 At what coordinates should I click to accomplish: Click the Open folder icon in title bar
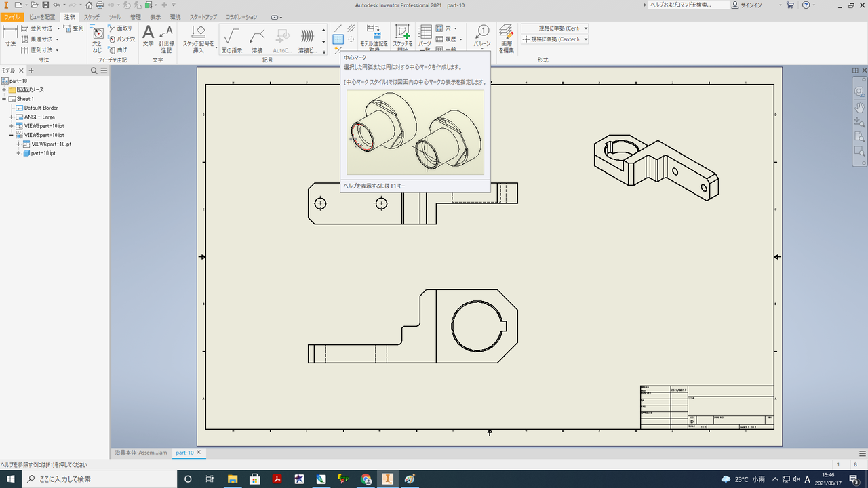point(35,5)
